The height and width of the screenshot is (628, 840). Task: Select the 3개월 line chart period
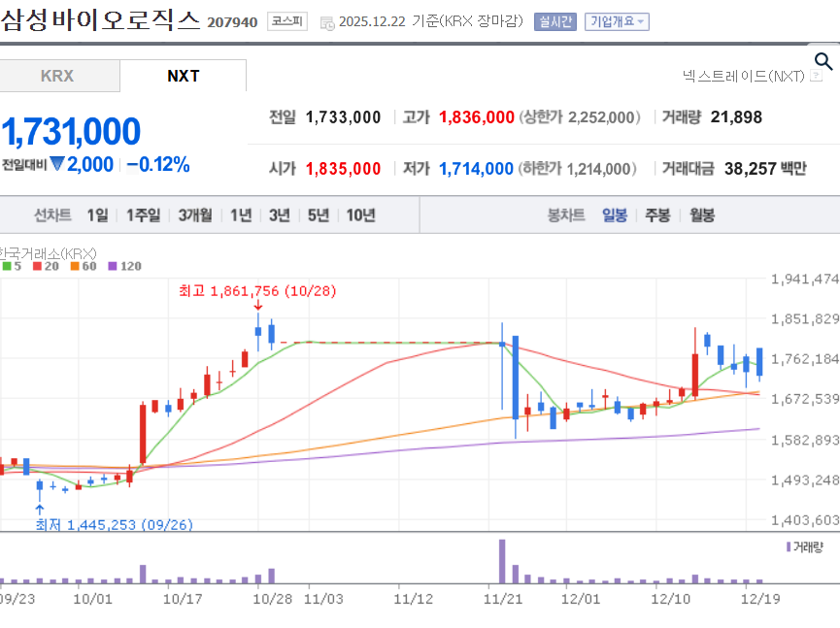tap(195, 215)
